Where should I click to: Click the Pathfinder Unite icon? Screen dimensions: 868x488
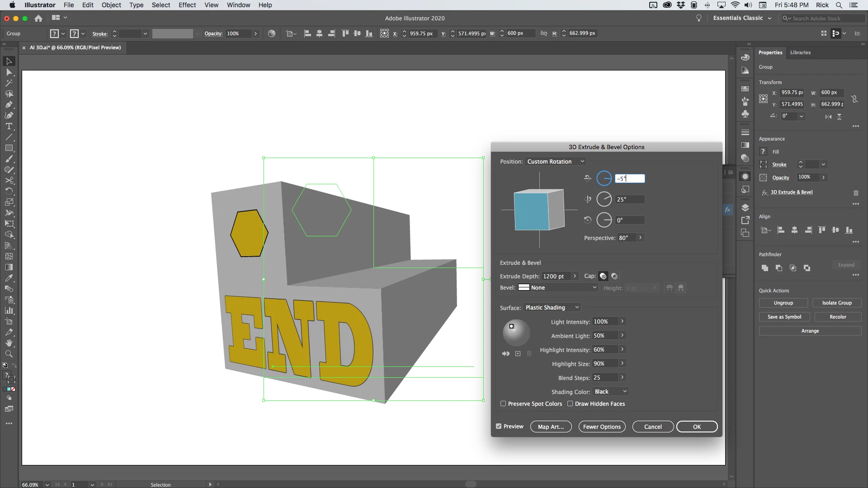[x=765, y=268]
